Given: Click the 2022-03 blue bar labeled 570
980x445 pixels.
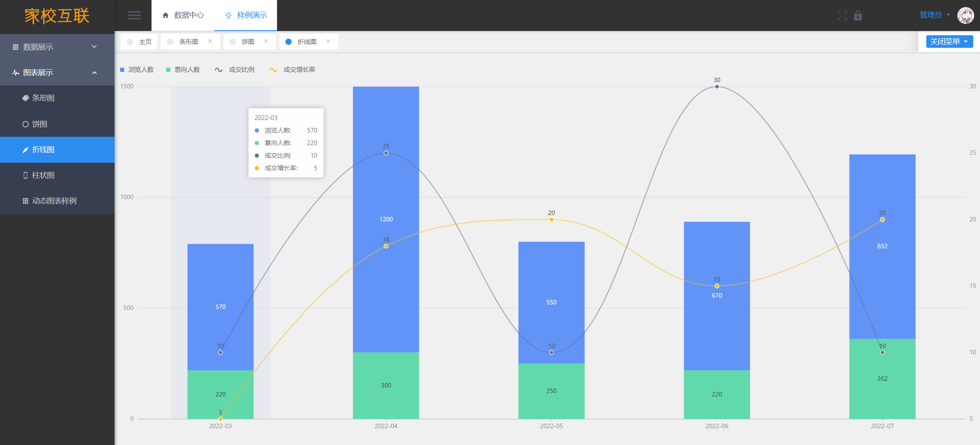Looking at the screenshot, I should click(220, 307).
